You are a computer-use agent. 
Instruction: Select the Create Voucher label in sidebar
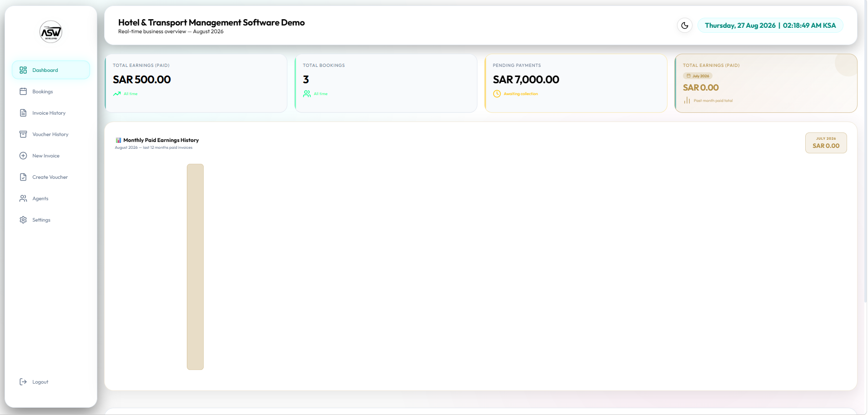pyautogui.click(x=50, y=177)
